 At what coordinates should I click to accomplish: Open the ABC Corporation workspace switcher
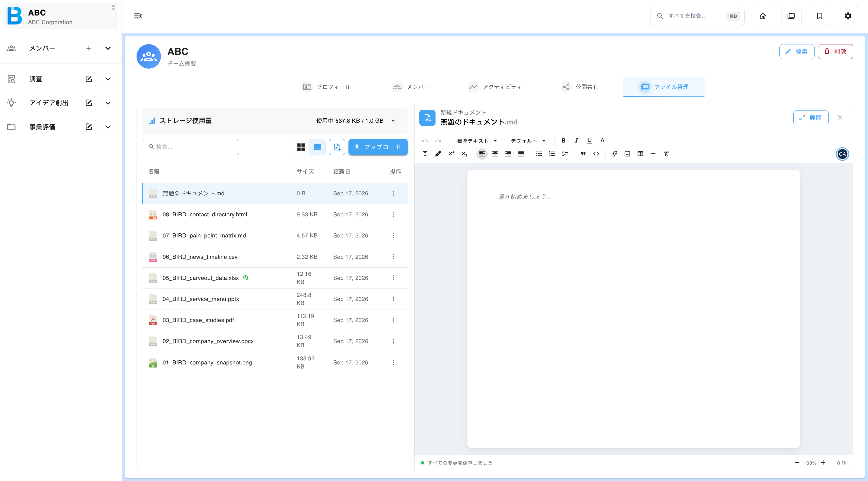(x=61, y=16)
